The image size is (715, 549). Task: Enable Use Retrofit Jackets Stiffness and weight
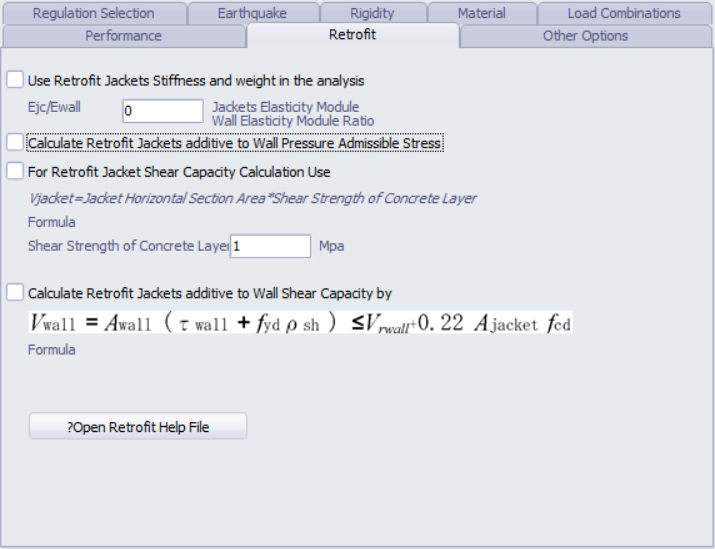tap(15, 80)
